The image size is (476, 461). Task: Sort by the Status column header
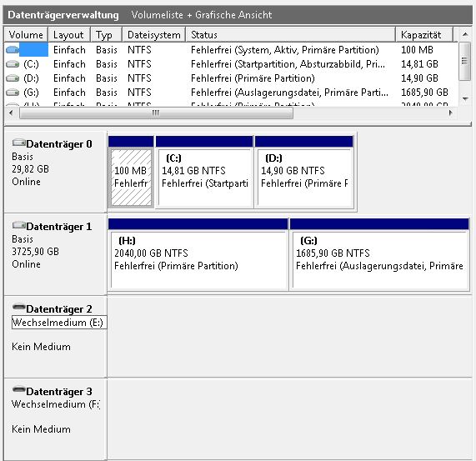point(291,35)
